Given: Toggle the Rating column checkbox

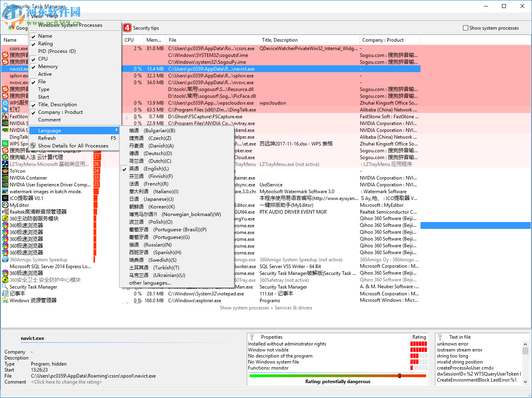Looking at the screenshot, I should [33, 43].
